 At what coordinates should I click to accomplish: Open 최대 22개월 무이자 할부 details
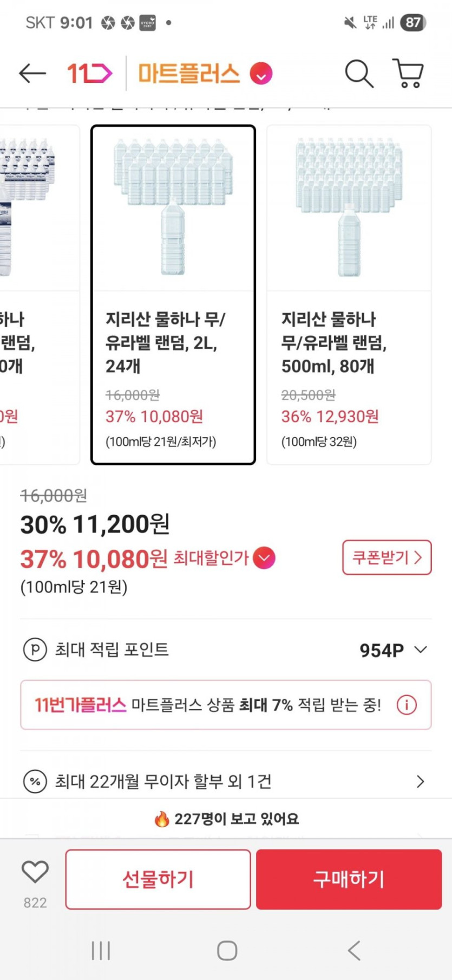(420, 781)
